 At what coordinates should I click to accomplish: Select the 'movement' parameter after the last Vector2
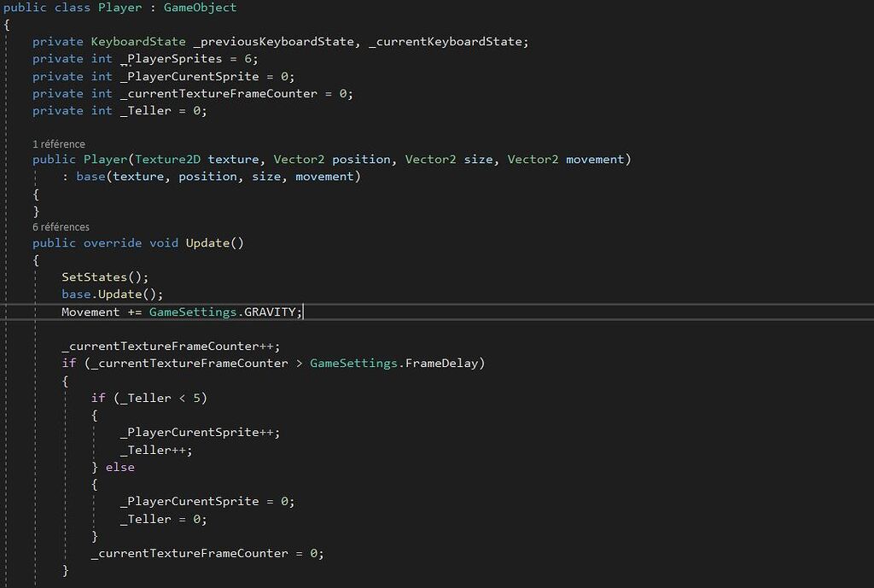click(598, 160)
